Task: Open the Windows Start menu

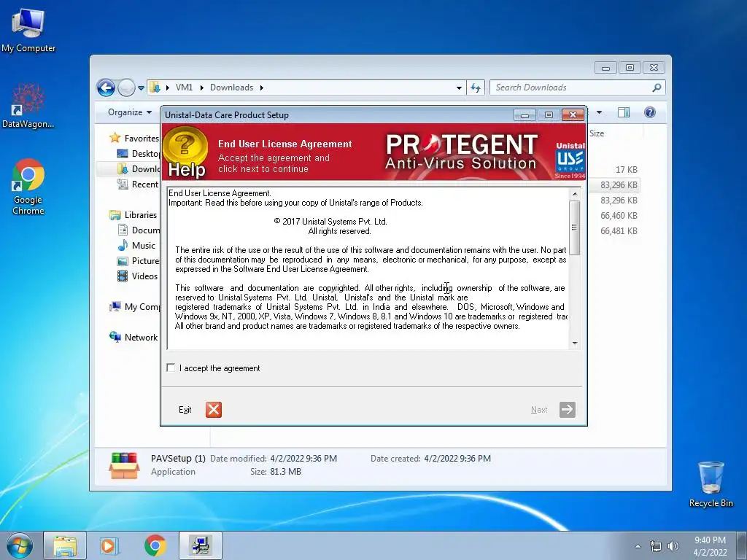Action: (x=20, y=545)
